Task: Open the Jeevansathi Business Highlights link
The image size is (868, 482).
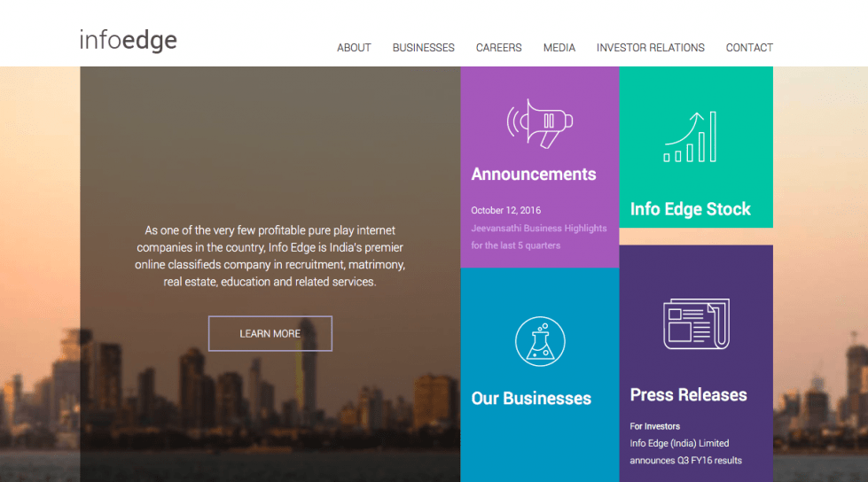Action: coord(538,237)
